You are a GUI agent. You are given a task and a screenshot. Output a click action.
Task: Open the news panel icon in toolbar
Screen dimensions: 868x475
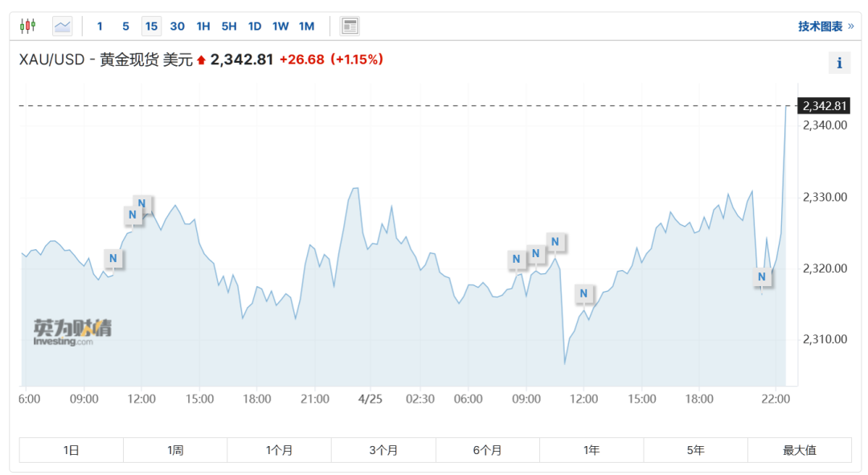coord(350,27)
